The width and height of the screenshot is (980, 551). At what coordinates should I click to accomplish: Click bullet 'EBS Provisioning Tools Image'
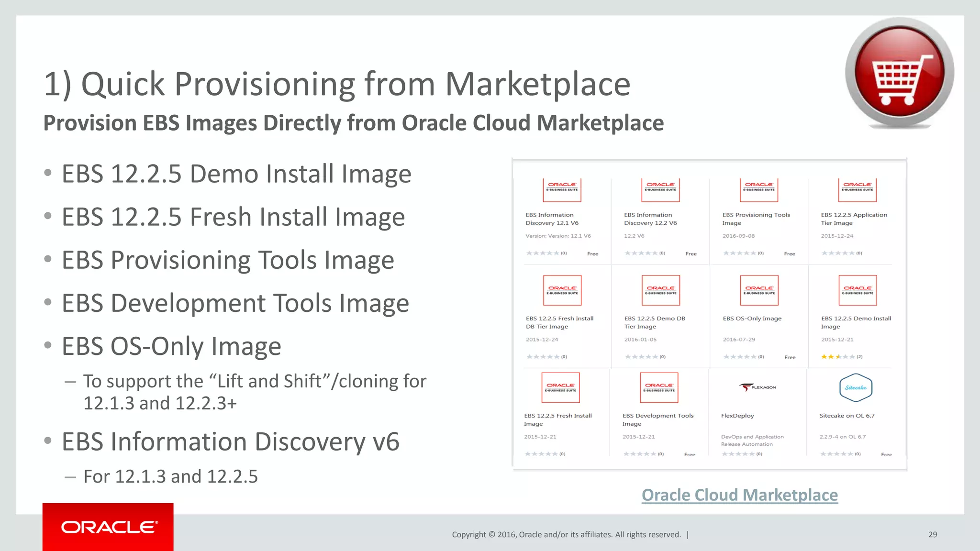(228, 260)
